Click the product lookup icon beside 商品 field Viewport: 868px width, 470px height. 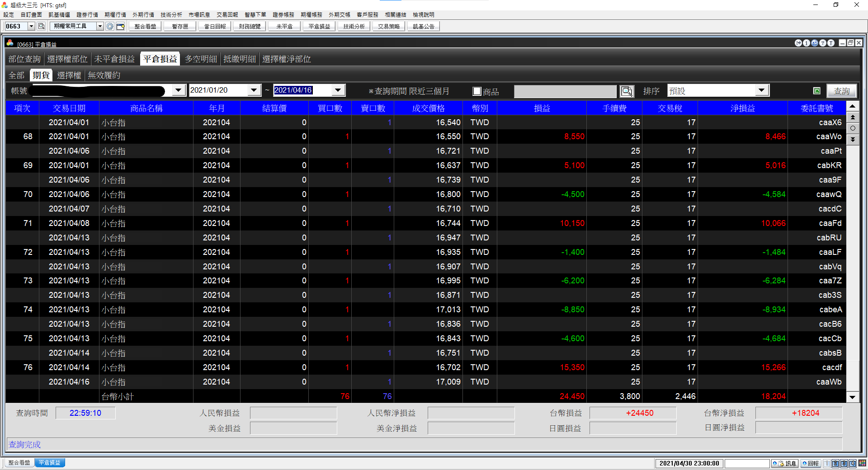pyautogui.click(x=627, y=91)
